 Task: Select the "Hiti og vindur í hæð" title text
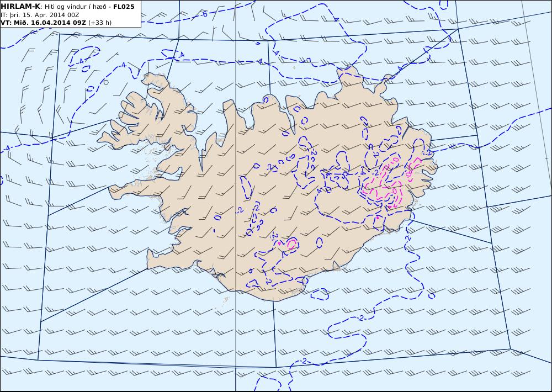(x=75, y=7)
